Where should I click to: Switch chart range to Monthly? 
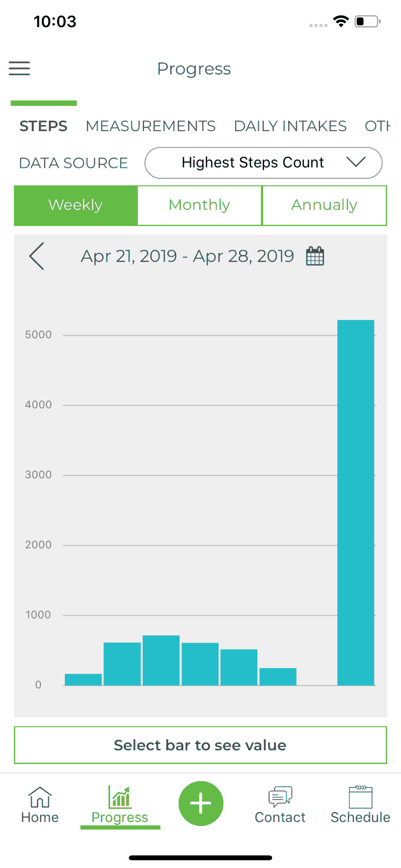coord(200,205)
